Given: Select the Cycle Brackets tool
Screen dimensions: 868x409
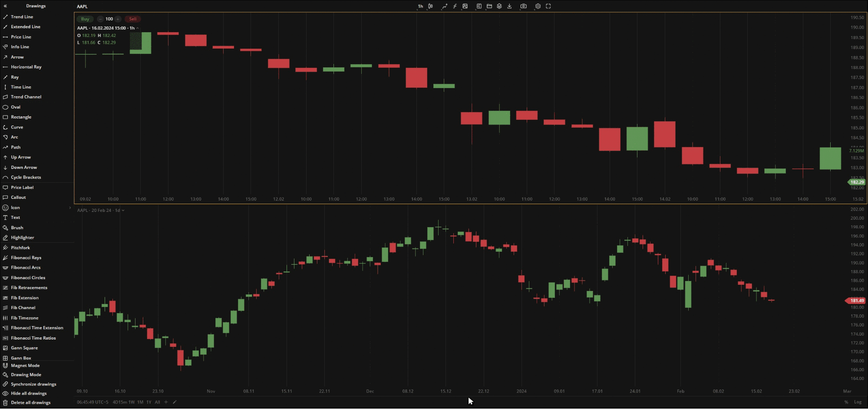Looking at the screenshot, I should click(x=26, y=178).
